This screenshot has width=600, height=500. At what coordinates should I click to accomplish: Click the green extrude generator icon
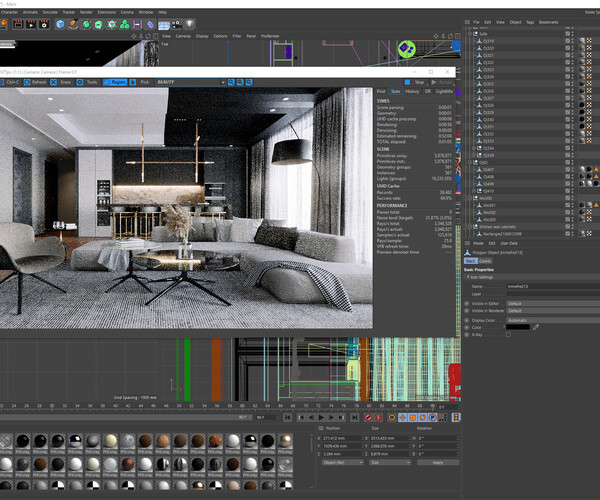pos(99,25)
